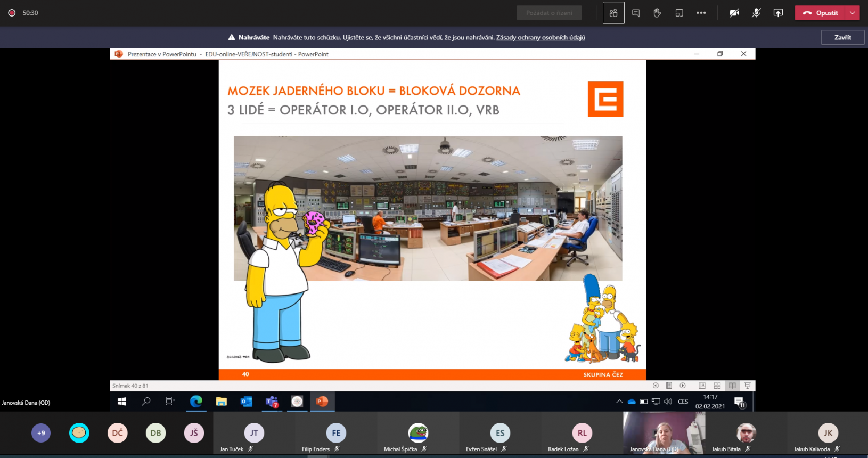Select the Reading view button
This screenshot has width=868, height=458.
(732, 386)
